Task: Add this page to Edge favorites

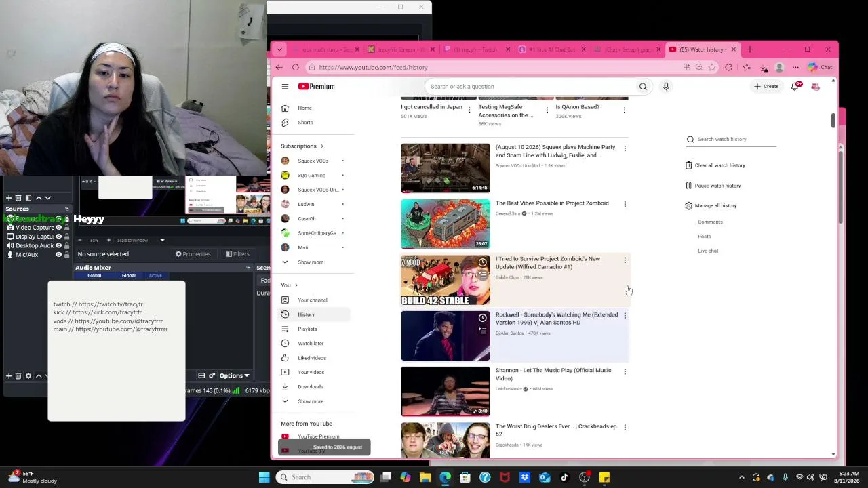Action: click(x=712, y=67)
